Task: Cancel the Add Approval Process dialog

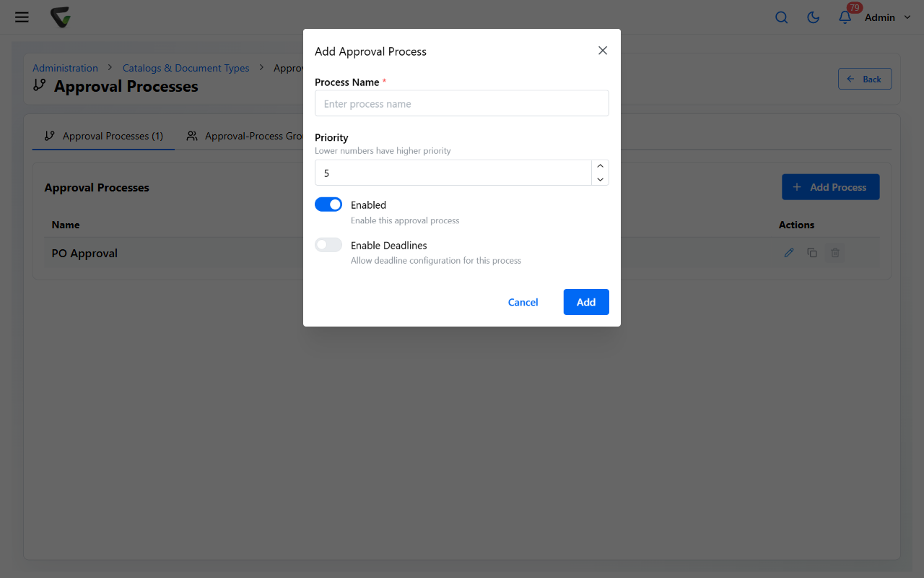Action: tap(523, 302)
